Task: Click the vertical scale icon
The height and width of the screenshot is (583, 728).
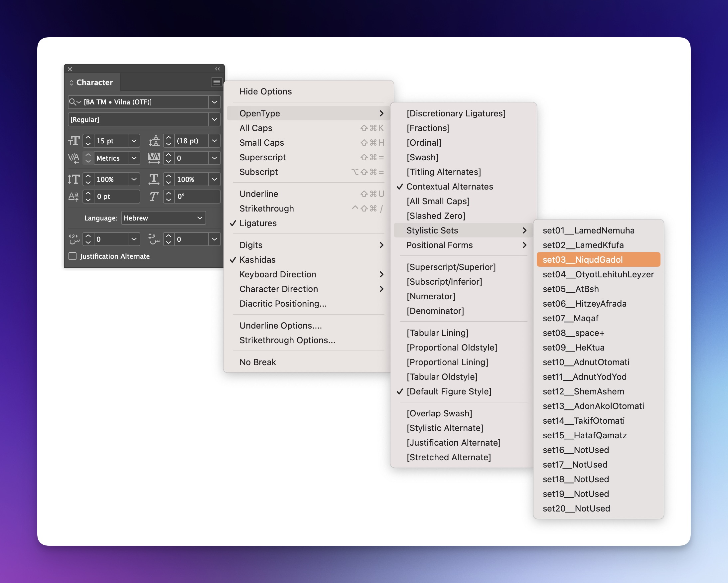Action: click(73, 179)
